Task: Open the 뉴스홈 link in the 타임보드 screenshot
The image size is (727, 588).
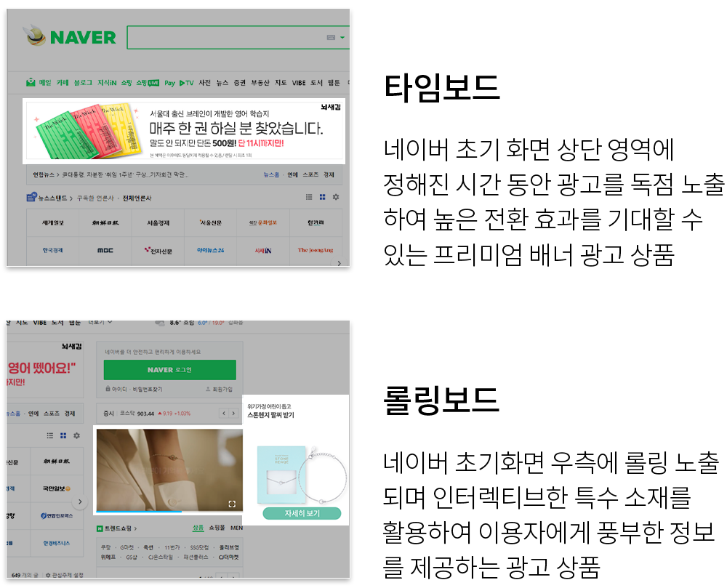Action: point(271,174)
